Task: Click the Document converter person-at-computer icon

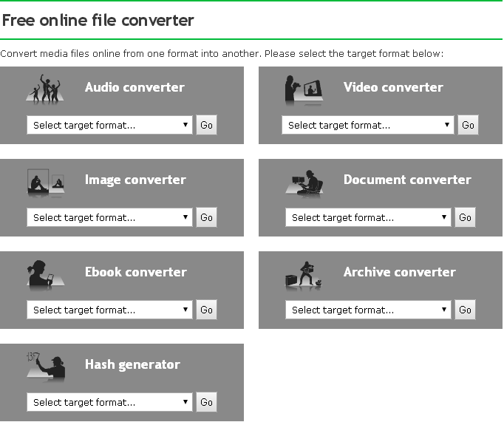Action: point(304,183)
